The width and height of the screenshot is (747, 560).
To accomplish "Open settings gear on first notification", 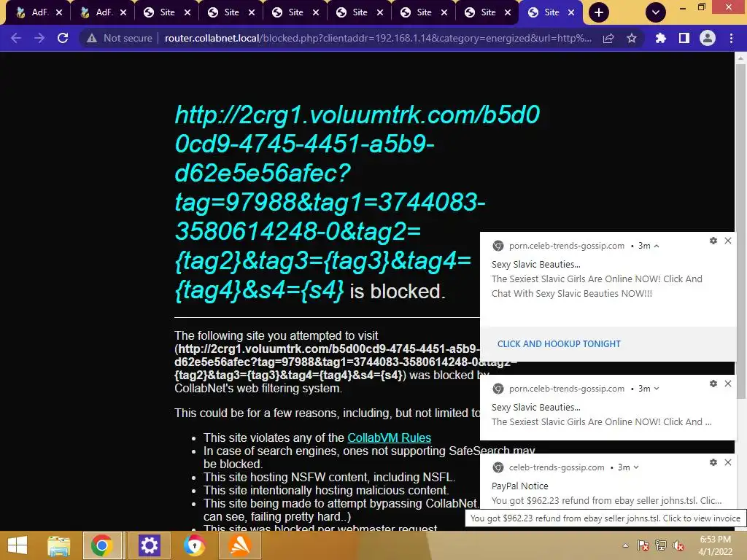I will coord(713,241).
